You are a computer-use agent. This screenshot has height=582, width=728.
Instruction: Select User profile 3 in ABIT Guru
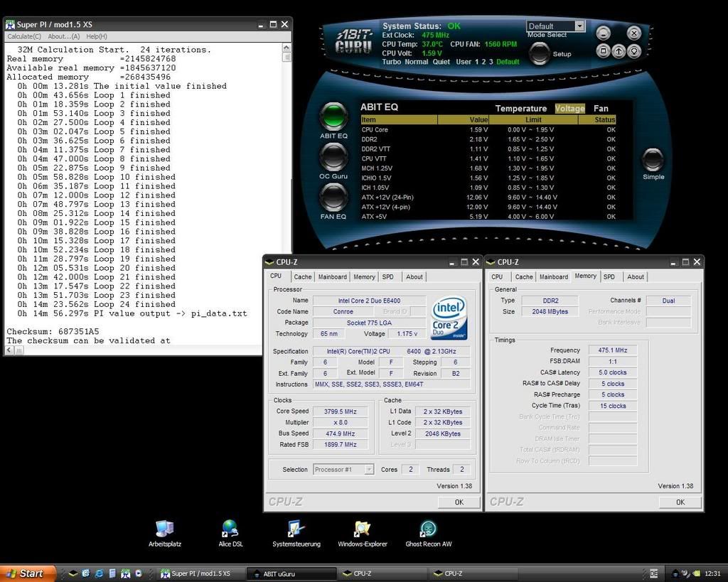[491, 62]
